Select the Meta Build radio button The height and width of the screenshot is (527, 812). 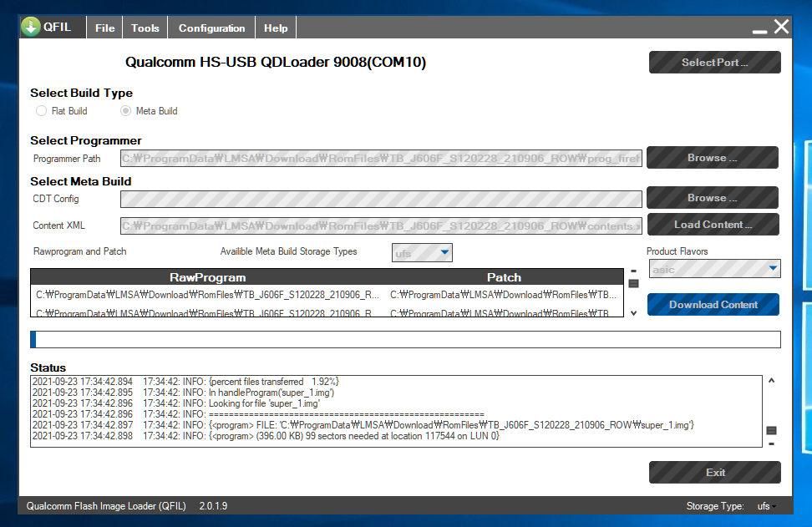(126, 111)
